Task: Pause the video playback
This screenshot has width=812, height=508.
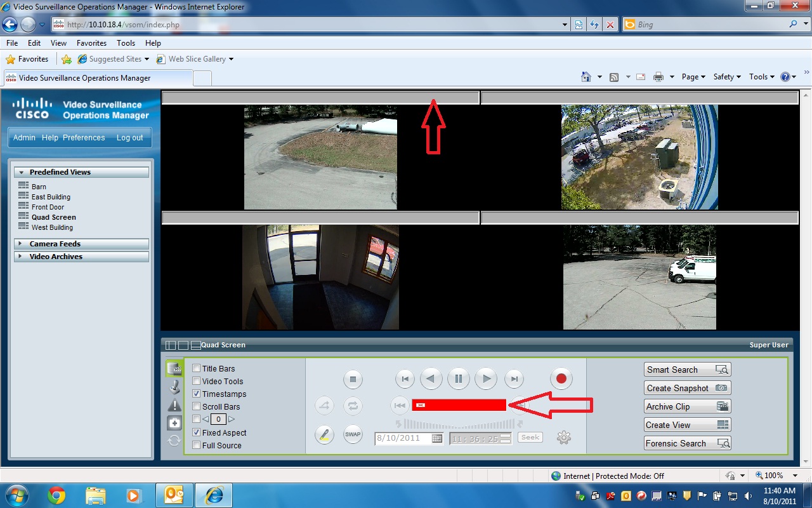Action: pos(458,379)
